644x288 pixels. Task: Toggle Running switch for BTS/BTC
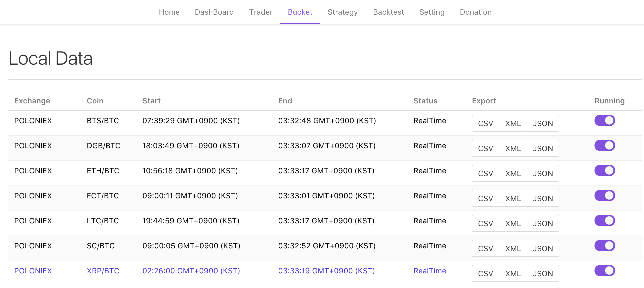(x=604, y=120)
